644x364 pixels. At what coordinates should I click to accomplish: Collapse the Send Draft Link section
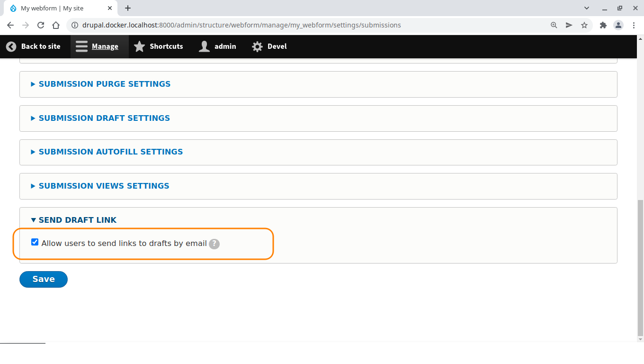(x=78, y=220)
